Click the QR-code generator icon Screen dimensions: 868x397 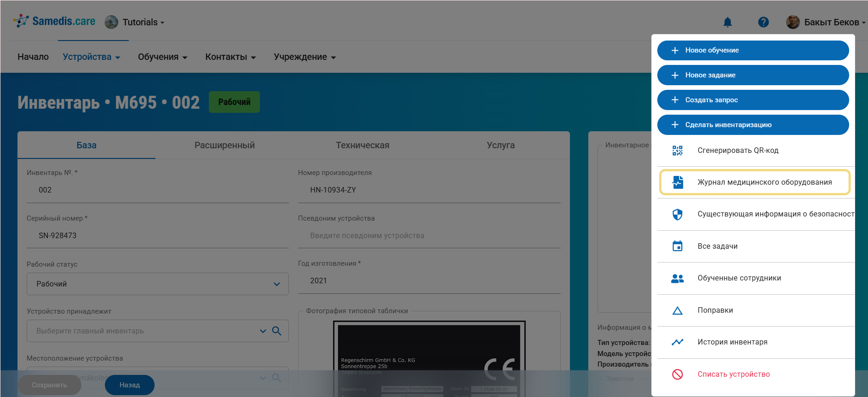[x=677, y=151]
